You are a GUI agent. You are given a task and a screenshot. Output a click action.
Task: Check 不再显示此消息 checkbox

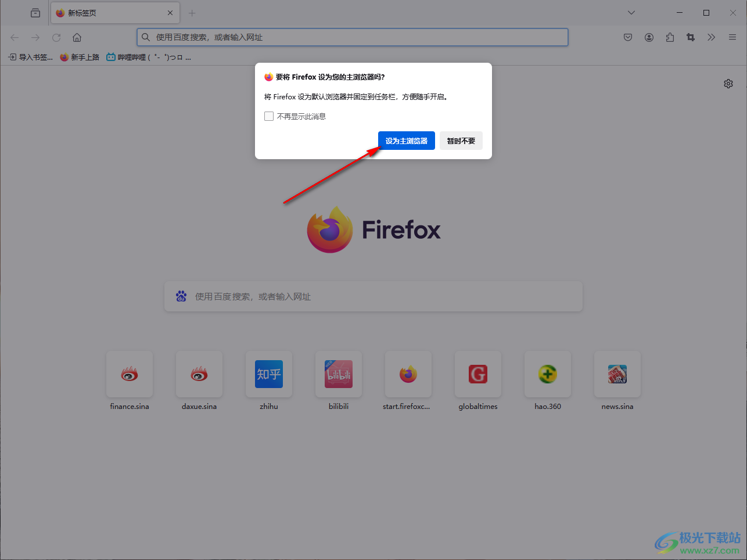pos(269,116)
